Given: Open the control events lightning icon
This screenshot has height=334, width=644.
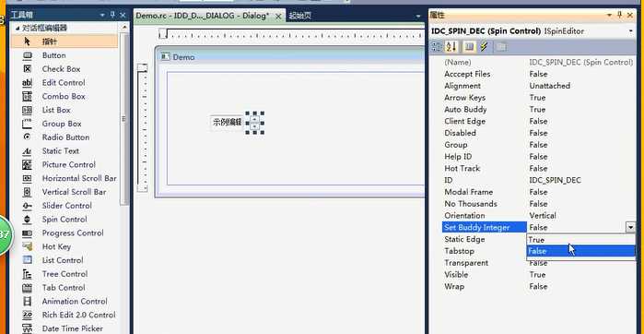Looking at the screenshot, I should pos(485,47).
